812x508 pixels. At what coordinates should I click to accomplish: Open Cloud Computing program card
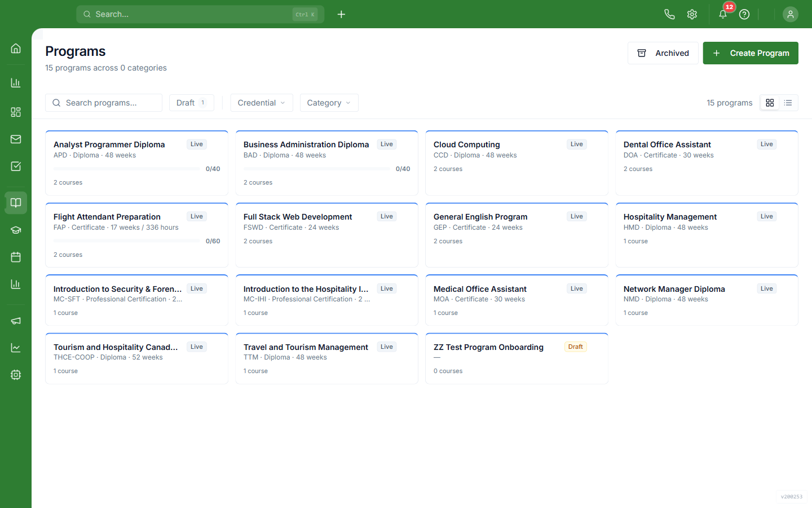517,163
